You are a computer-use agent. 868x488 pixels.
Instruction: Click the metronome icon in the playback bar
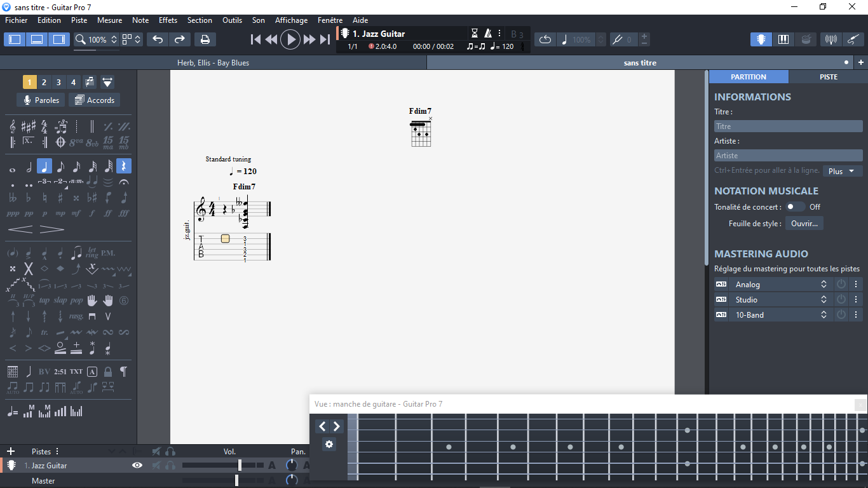coord(487,32)
